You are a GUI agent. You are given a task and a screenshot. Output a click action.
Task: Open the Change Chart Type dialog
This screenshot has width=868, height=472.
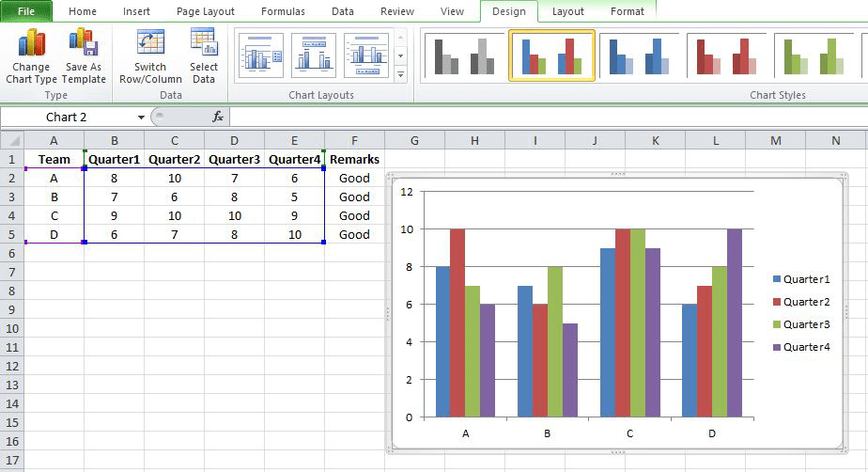(32, 56)
